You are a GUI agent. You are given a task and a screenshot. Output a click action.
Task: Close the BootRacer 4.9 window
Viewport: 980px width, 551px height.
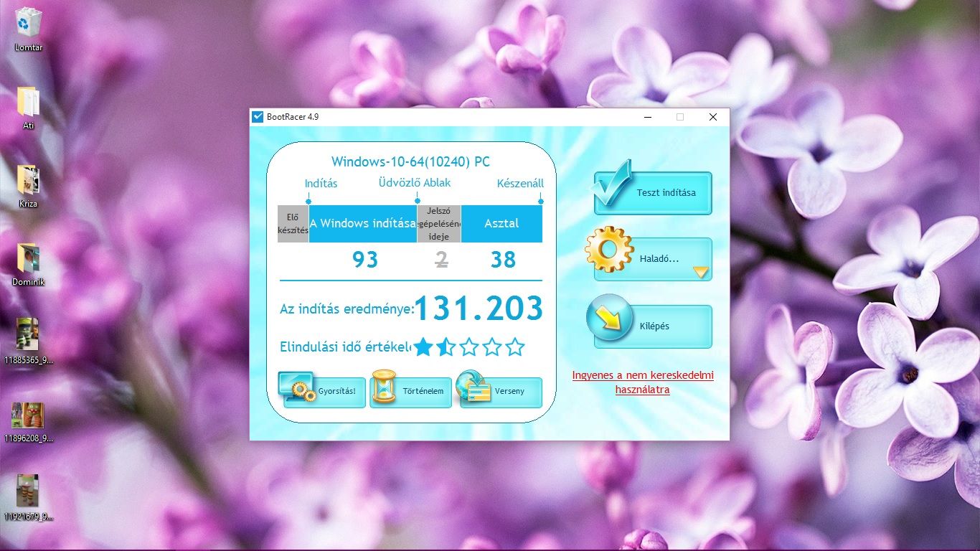click(712, 117)
